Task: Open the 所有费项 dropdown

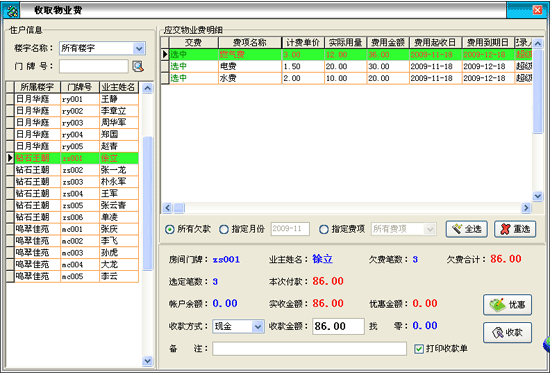Action: click(x=430, y=230)
